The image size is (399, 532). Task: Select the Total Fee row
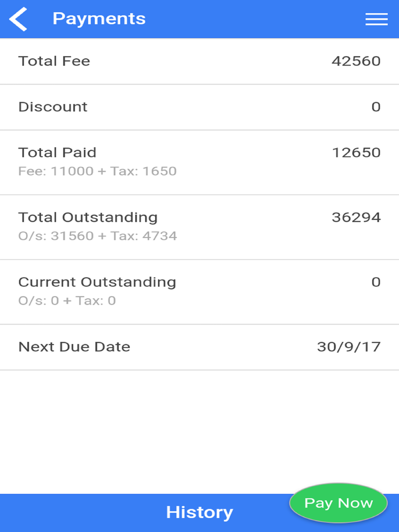coord(199,61)
